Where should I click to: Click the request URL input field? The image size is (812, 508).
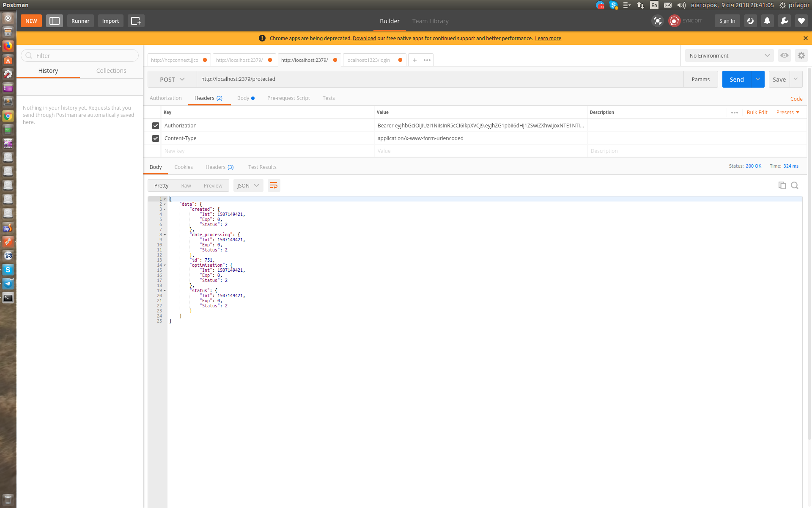(440, 79)
